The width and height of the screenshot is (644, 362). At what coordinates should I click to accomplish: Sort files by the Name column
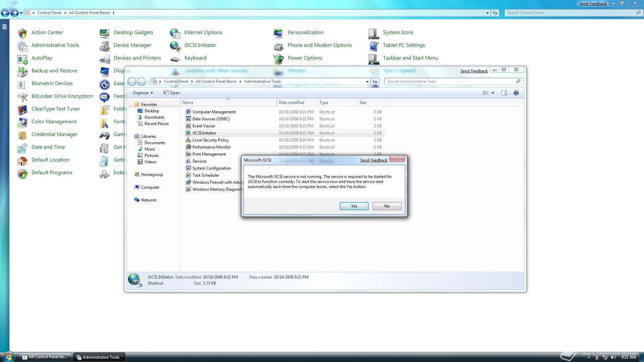[x=228, y=103]
